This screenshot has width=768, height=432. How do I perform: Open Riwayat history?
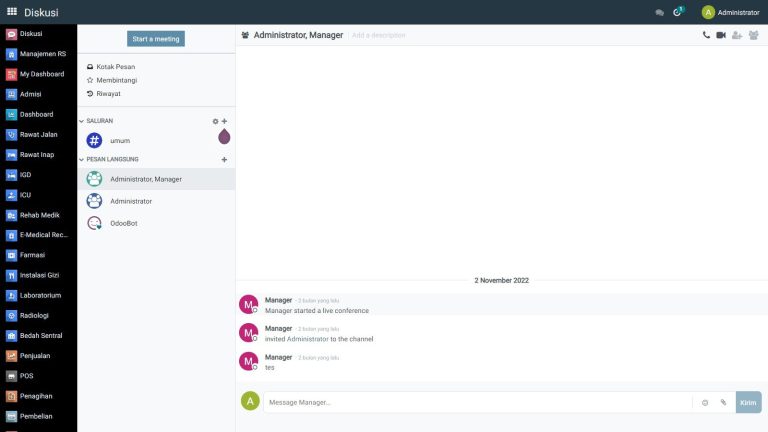point(103,94)
